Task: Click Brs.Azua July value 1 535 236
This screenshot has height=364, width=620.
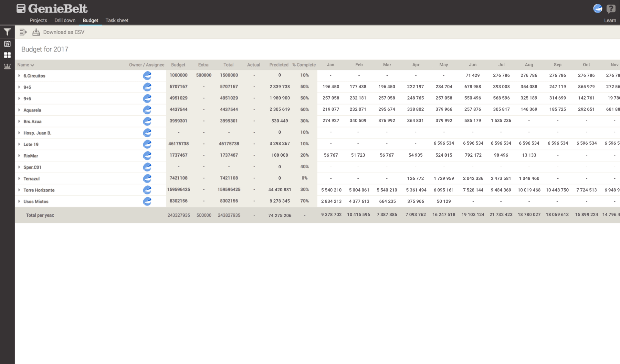Action: [501, 120]
